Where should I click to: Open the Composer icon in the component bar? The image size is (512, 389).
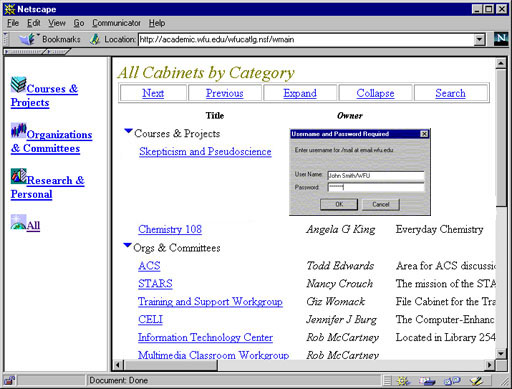coord(476,381)
